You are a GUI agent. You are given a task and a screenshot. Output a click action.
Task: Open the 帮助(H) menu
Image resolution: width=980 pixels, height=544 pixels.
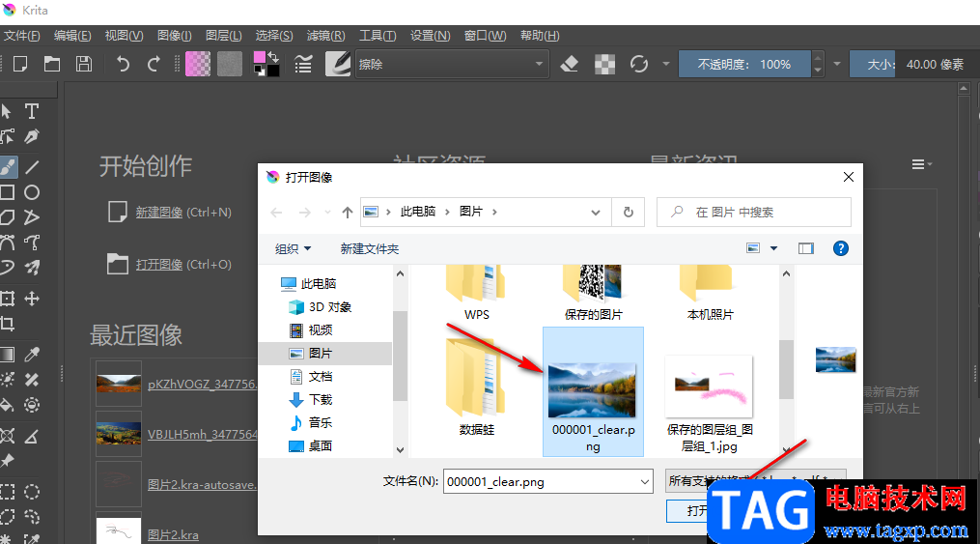540,36
